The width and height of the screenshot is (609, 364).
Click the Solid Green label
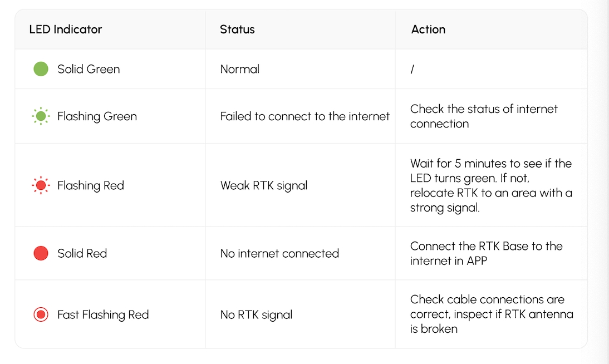point(89,69)
